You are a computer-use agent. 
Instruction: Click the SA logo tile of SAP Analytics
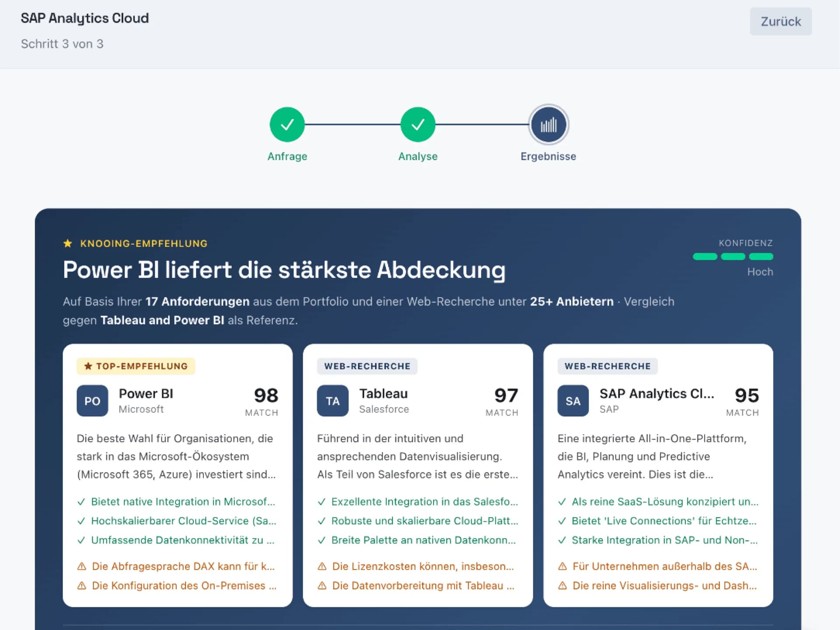tap(573, 401)
